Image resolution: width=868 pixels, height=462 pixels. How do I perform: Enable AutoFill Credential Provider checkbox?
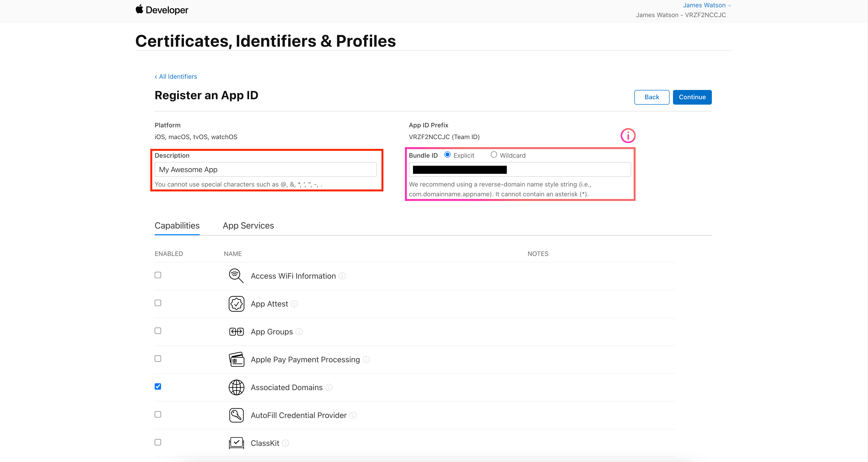coord(158,415)
